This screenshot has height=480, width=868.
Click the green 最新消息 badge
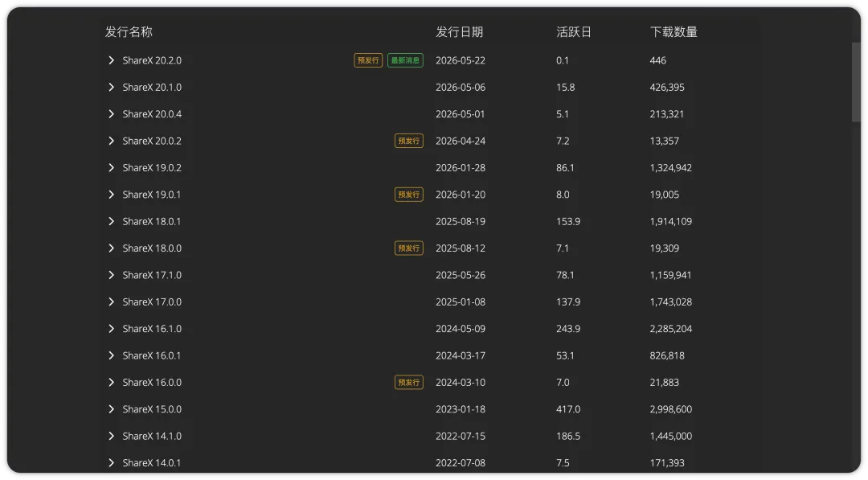point(405,60)
